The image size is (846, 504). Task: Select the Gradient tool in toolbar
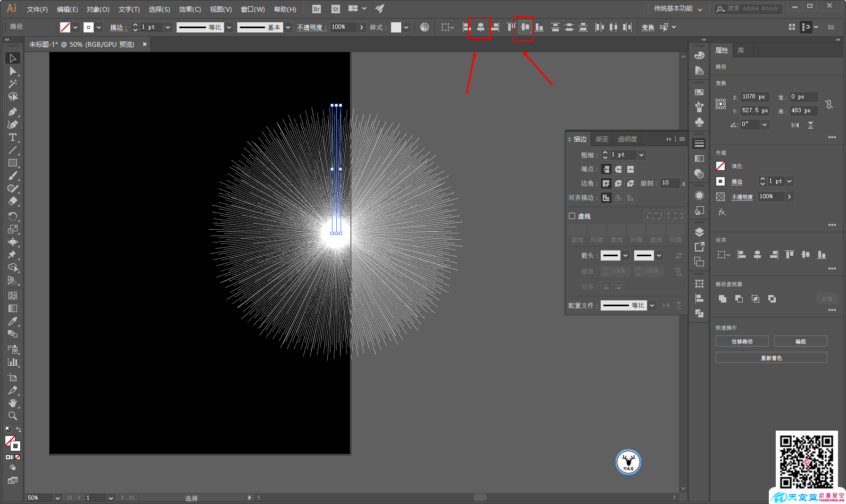13,308
